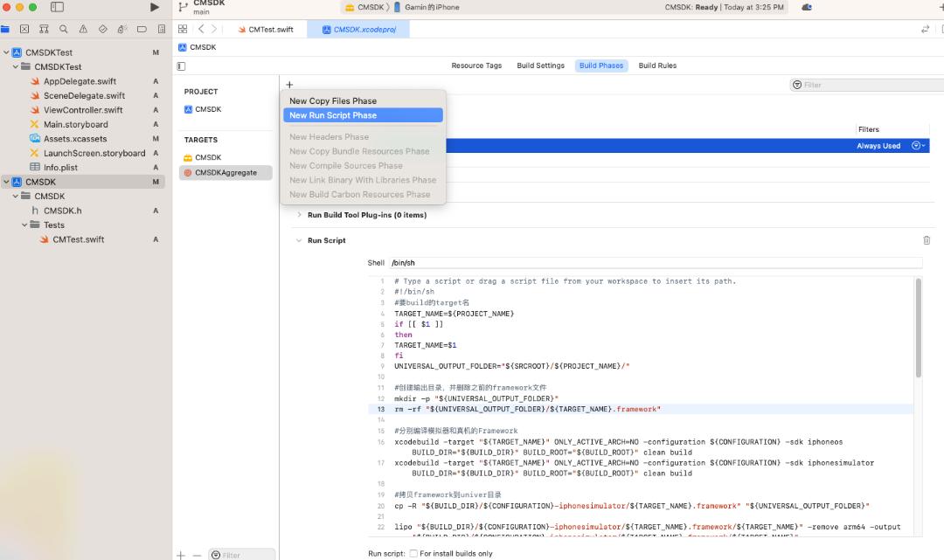Collapse the Tests folder

(24, 225)
